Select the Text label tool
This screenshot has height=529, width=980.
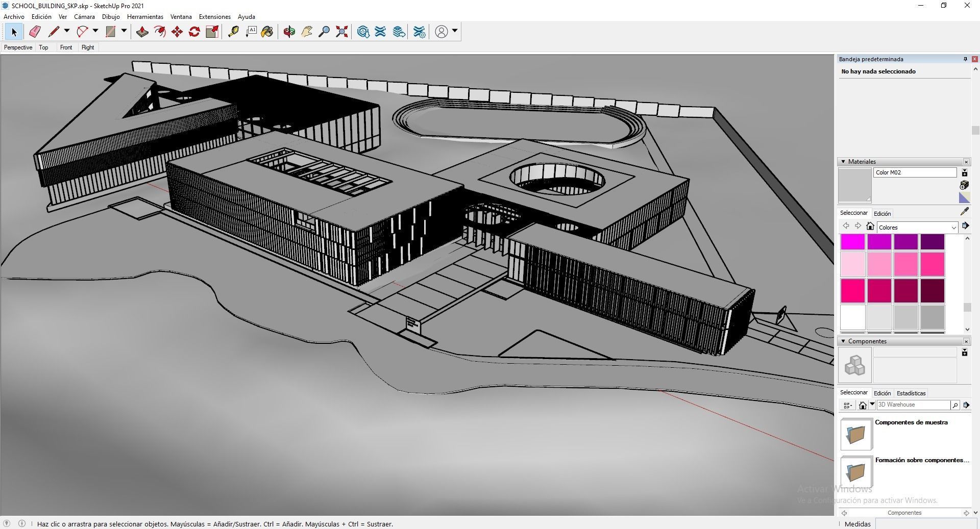251,32
